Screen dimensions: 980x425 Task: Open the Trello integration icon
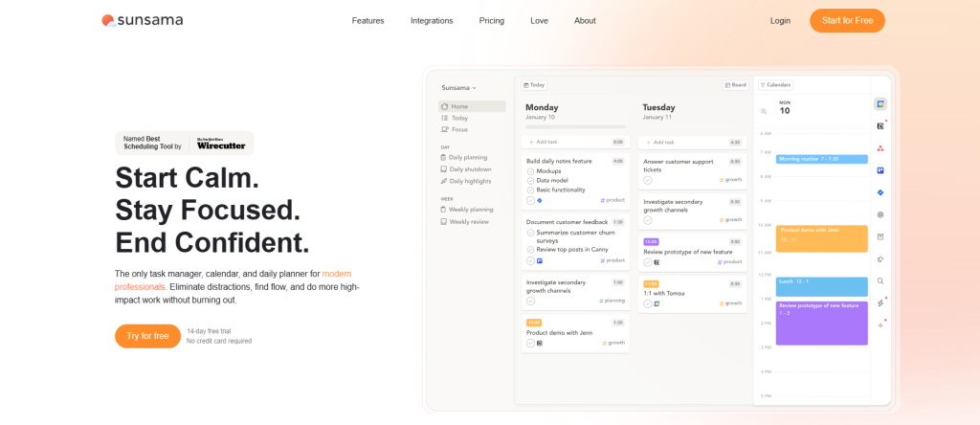[x=880, y=170]
